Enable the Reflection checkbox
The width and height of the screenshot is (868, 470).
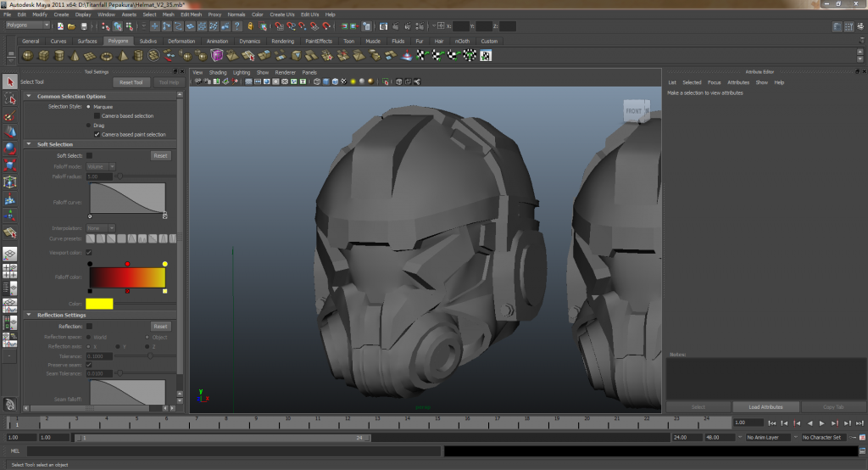tap(89, 326)
